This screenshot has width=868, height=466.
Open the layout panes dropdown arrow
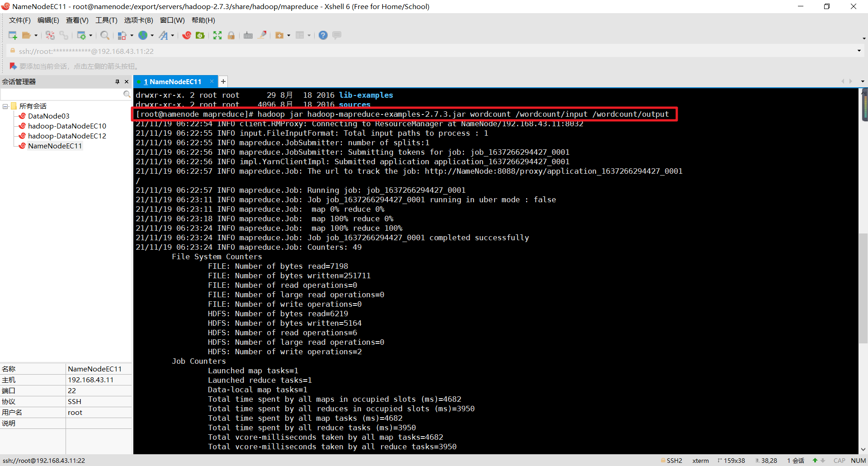pyautogui.click(x=309, y=35)
